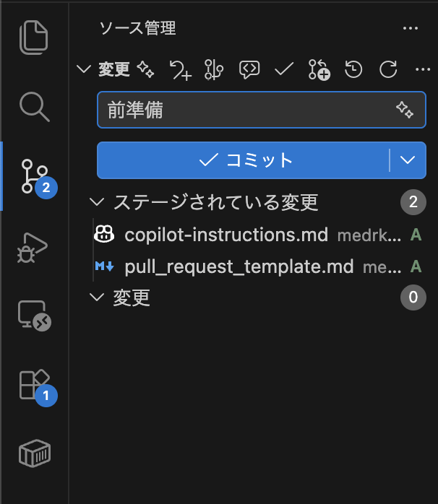
Task: Collapse the 変更 section with count 0
Action: [97, 297]
